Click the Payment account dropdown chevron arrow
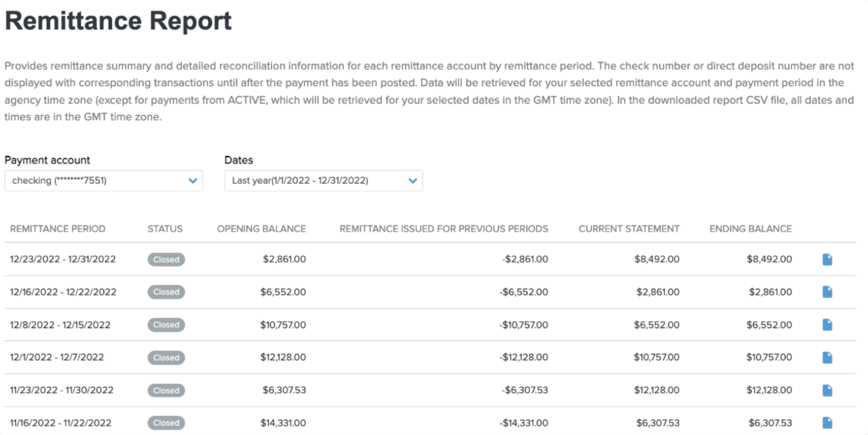 point(193,181)
